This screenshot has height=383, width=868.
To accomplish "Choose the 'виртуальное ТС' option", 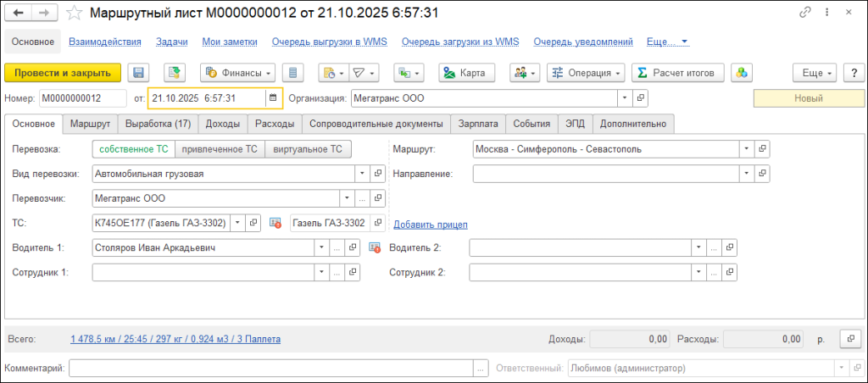I will point(307,149).
